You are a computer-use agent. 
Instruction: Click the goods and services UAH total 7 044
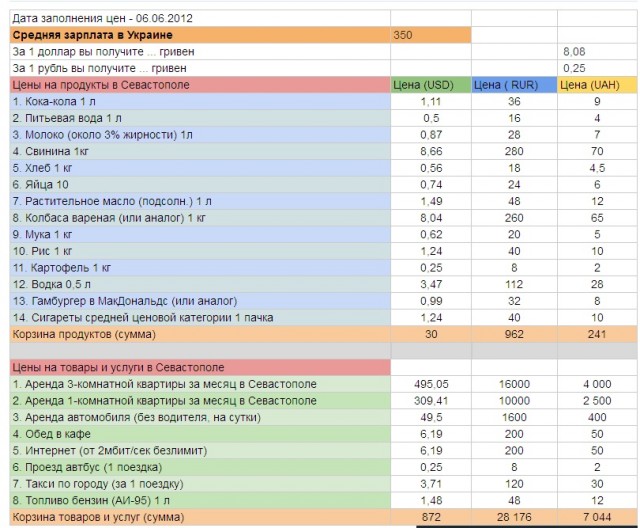point(596,516)
